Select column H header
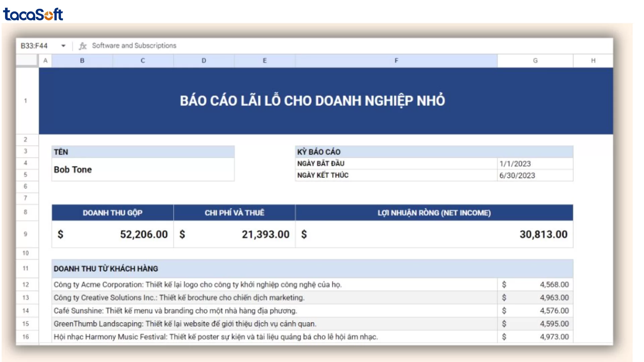The height and width of the screenshot is (362, 644). coord(593,61)
